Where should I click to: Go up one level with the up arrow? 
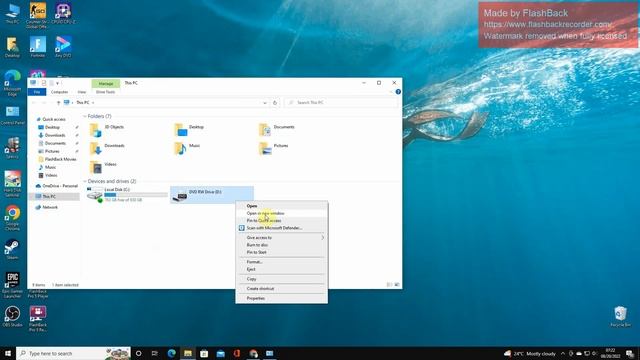(58, 102)
